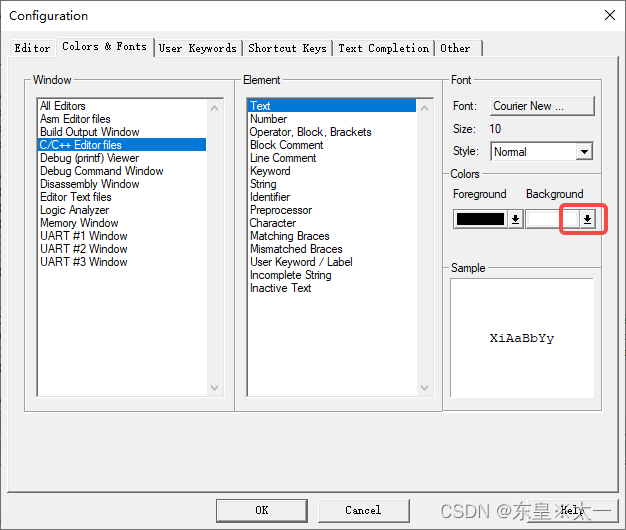
Task: Click the black Foreground color swatch
Action: [x=480, y=219]
